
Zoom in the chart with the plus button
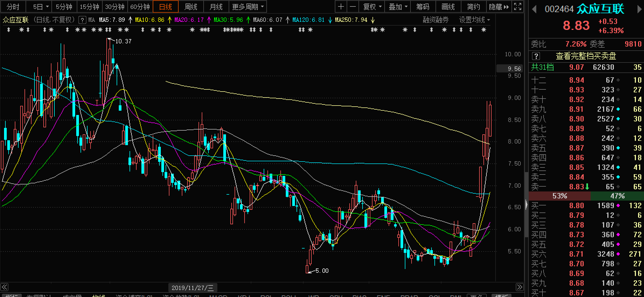[341, 7]
